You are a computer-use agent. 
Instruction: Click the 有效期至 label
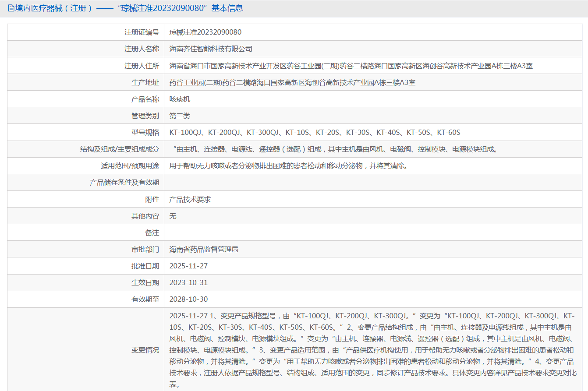[145, 299]
